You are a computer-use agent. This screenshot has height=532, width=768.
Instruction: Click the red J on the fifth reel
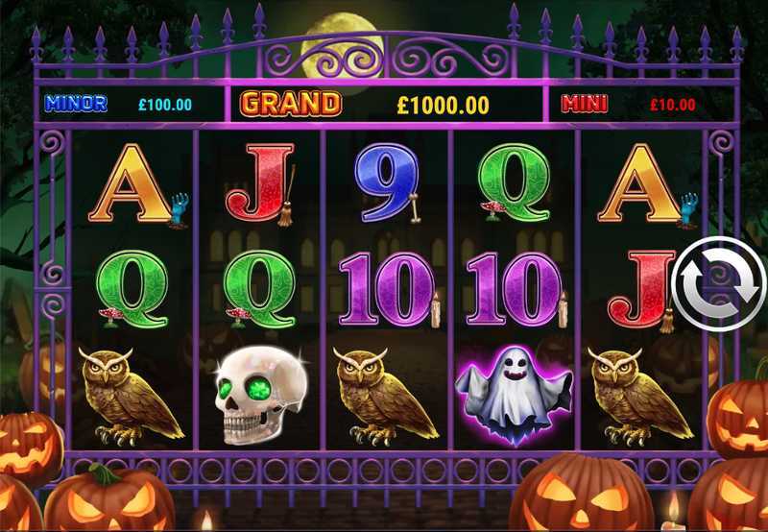tap(641, 291)
